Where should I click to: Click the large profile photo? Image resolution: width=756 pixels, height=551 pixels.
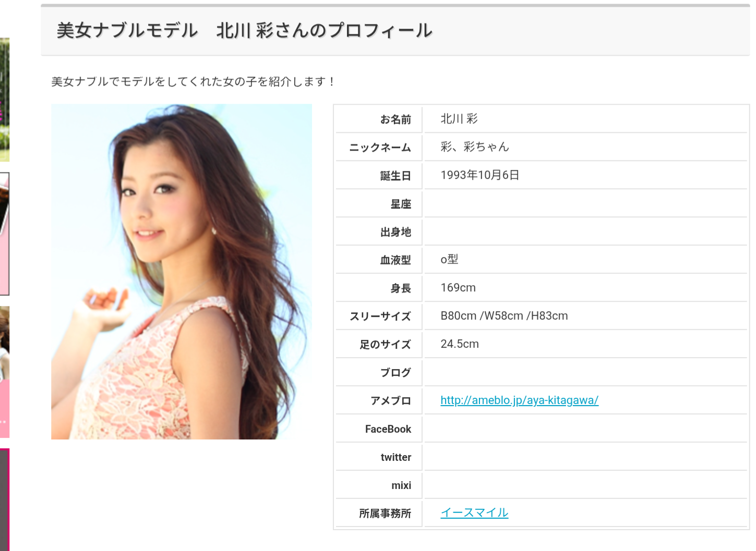[181, 272]
